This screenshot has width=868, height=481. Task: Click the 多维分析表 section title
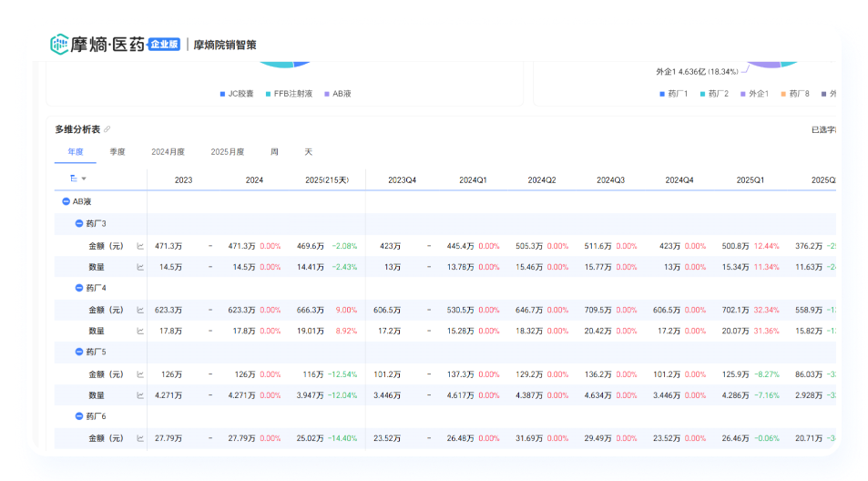[77, 129]
